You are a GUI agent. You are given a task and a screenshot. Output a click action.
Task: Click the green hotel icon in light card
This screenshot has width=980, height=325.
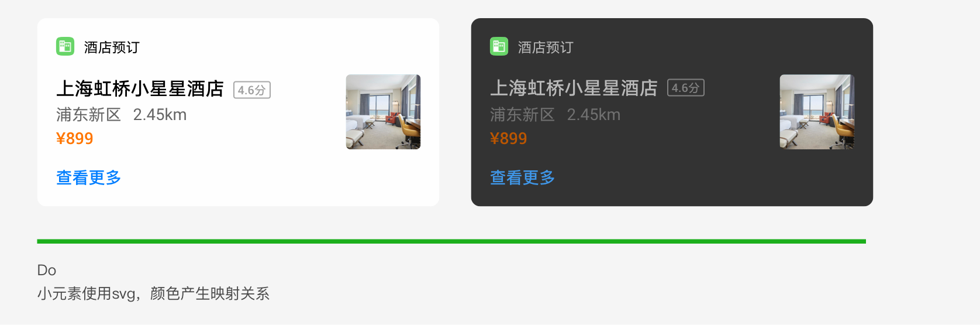(65, 46)
